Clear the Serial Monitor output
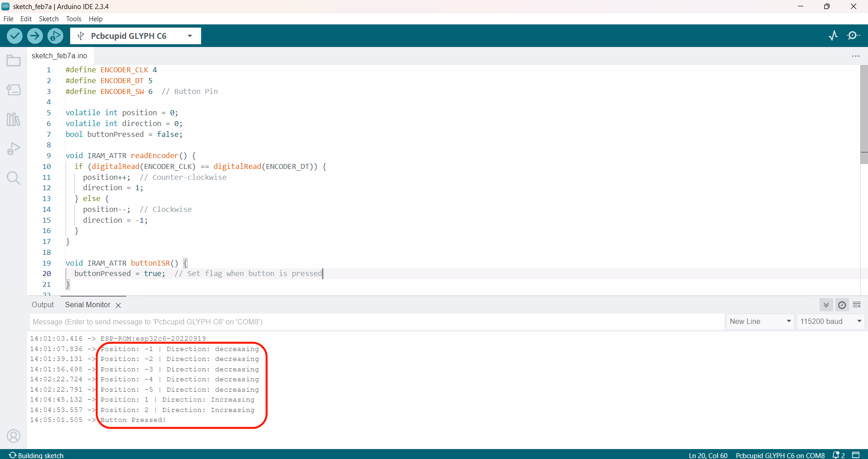The width and height of the screenshot is (868, 459). (857, 305)
